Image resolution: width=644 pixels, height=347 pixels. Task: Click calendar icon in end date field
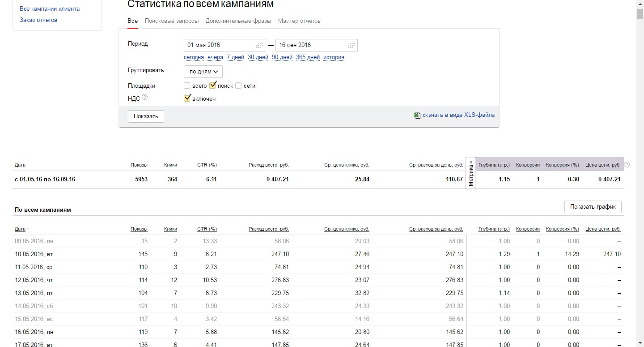(x=351, y=45)
